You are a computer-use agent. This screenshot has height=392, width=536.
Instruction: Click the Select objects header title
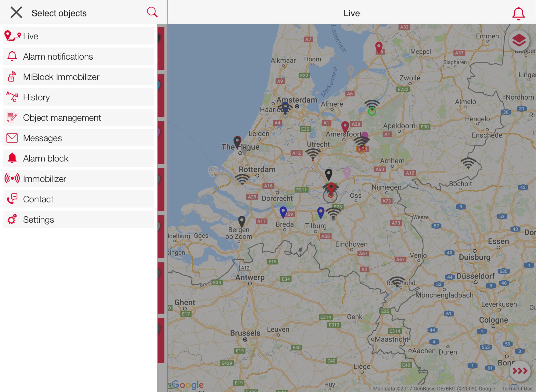point(59,13)
